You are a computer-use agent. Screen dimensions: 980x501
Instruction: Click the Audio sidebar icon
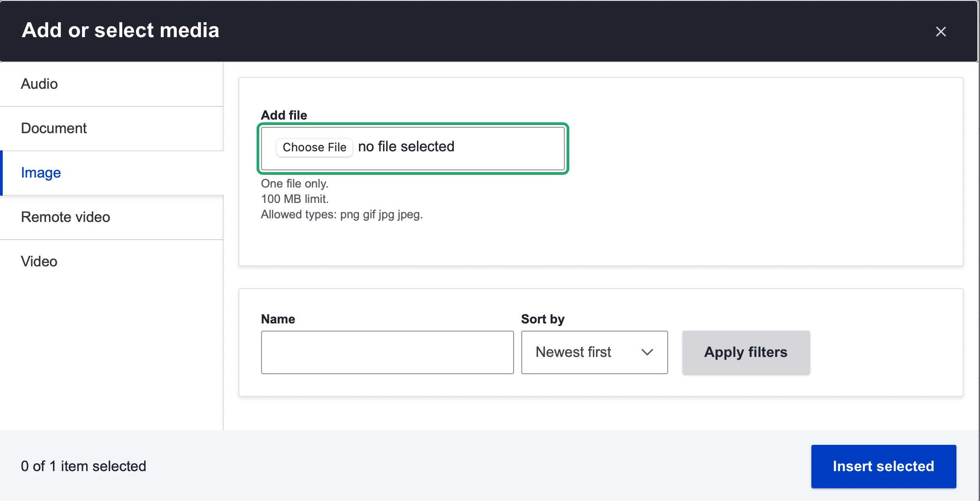pos(39,83)
